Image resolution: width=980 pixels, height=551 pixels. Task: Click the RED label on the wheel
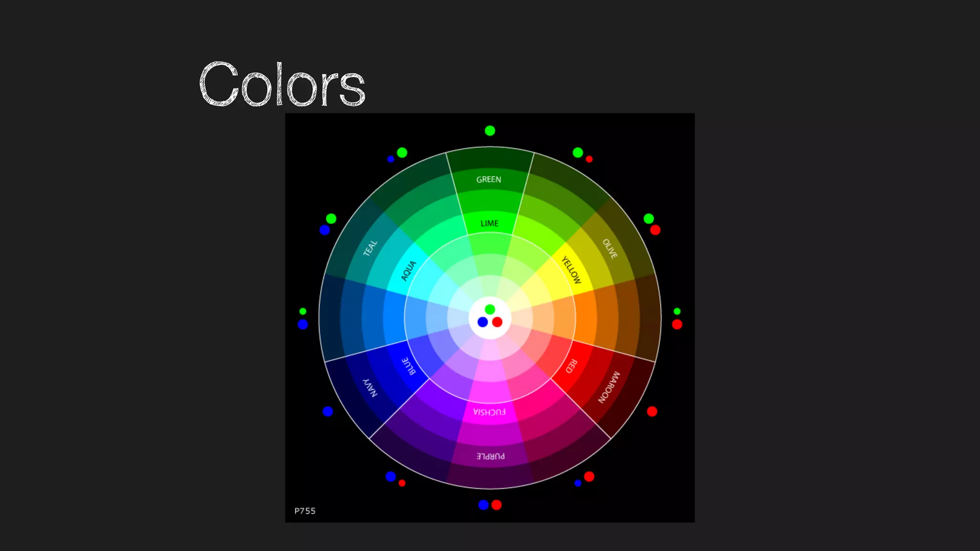571,366
